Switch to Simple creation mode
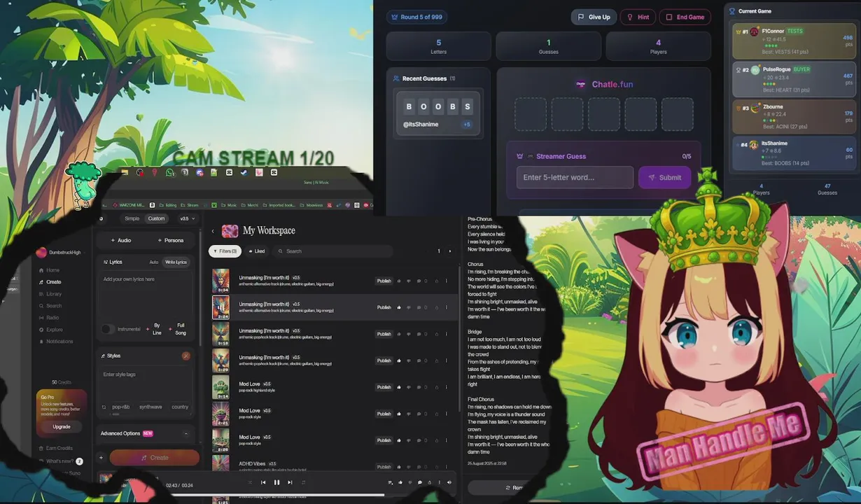861x504 pixels. coord(132,218)
